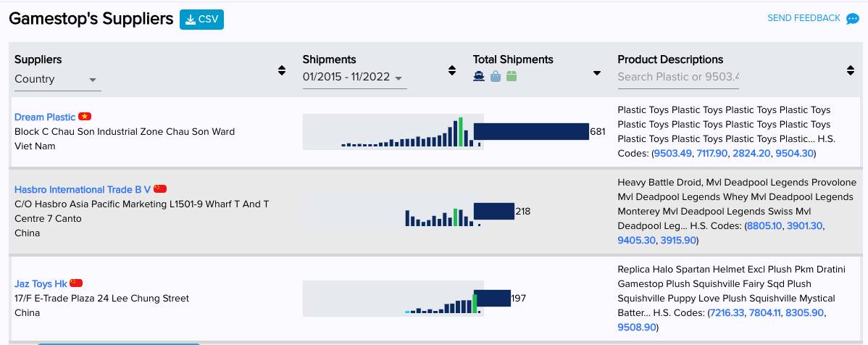The image size is (868, 345).
Task: Click the ship icon under Total Shipments
Action: click(x=478, y=76)
